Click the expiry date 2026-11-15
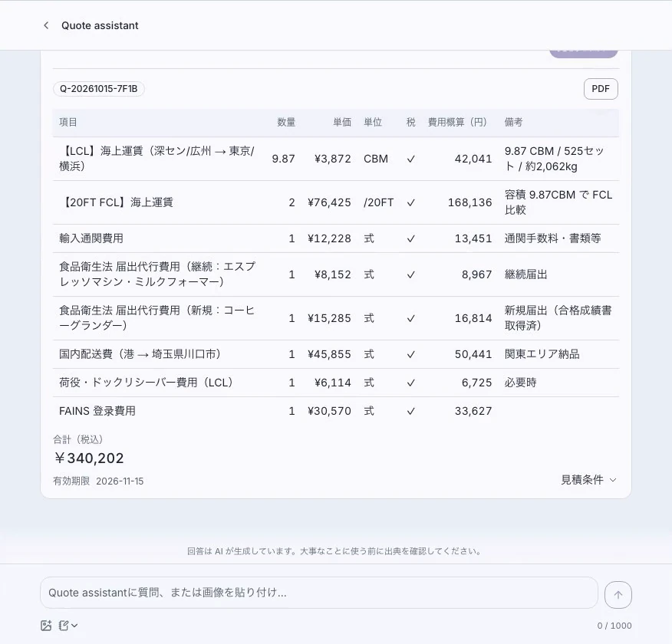Viewport: 672px width, 644px height. pos(120,481)
